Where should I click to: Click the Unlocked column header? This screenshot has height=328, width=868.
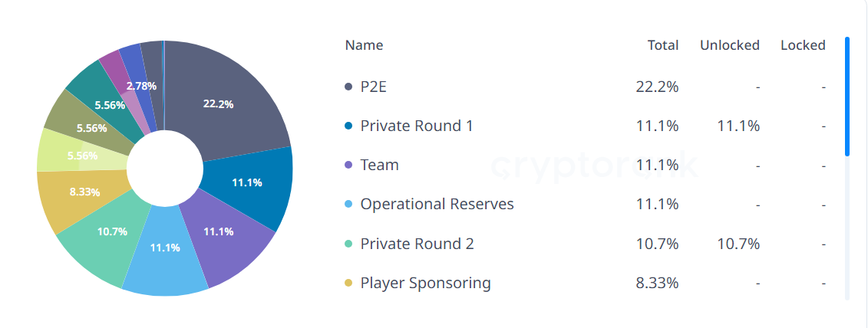[729, 45]
